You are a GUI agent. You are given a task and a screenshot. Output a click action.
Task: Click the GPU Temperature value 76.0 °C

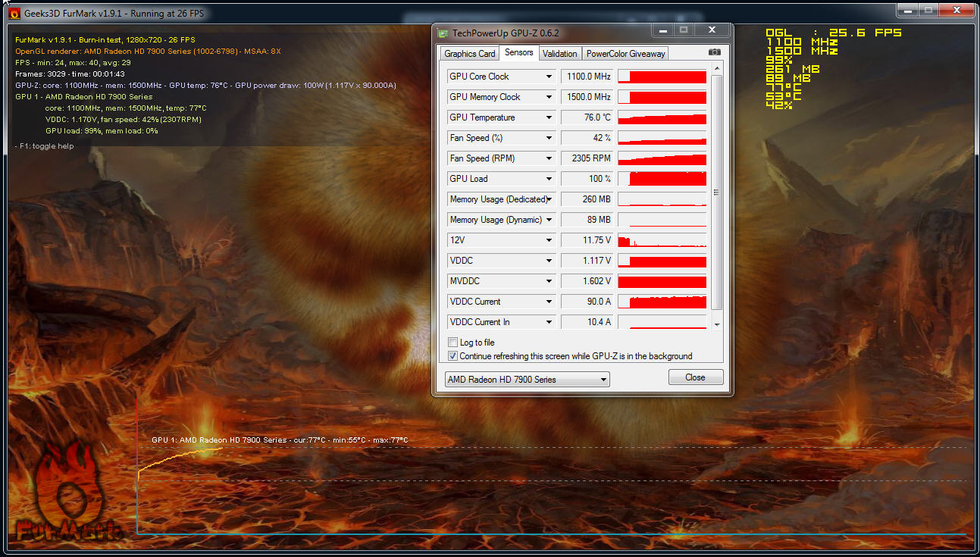(587, 117)
